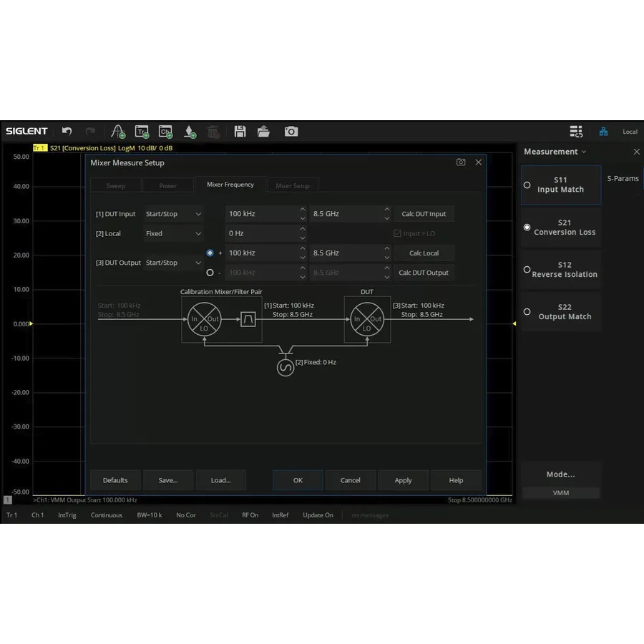
Task: Click the display layout icon near Local
Action: point(577,131)
